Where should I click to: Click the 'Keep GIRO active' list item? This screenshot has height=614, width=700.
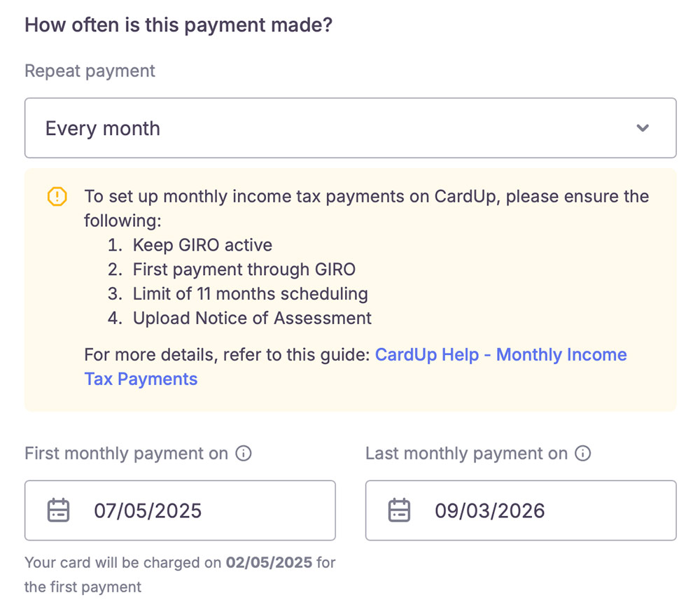pos(202,245)
